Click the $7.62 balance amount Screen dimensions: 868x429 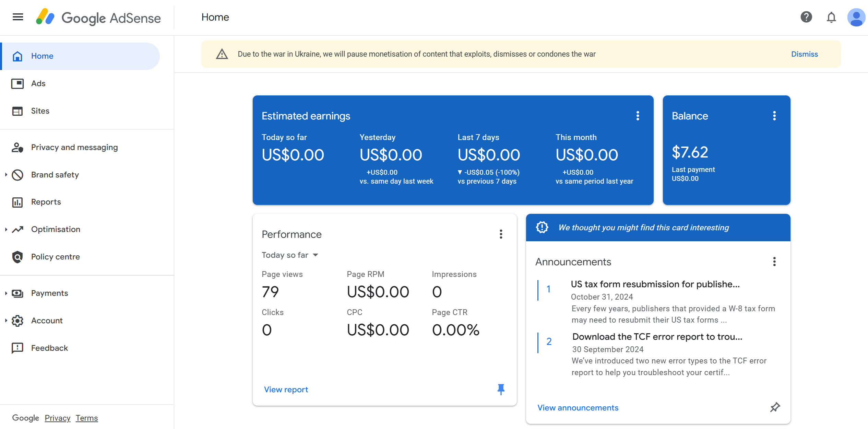click(690, 152)
